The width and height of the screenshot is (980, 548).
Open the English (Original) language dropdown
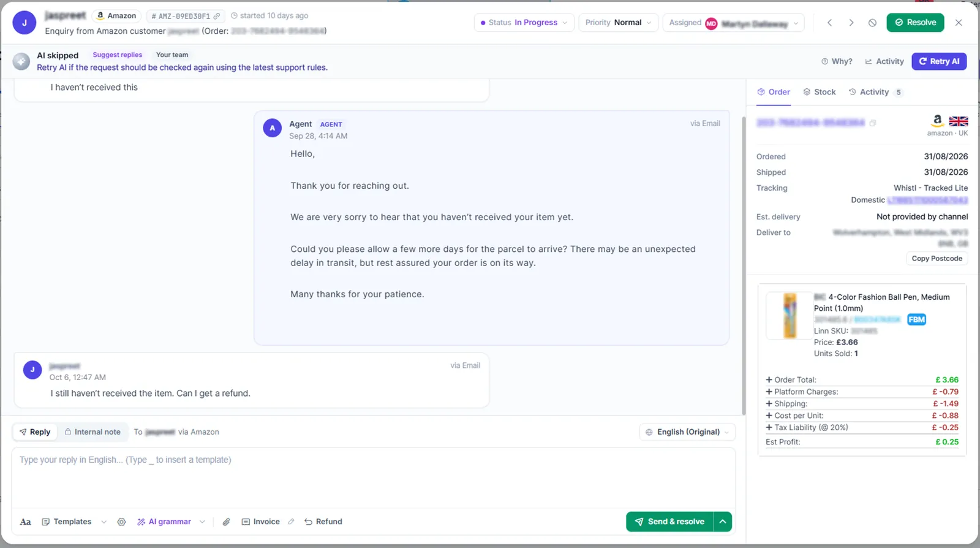[687, 432]
